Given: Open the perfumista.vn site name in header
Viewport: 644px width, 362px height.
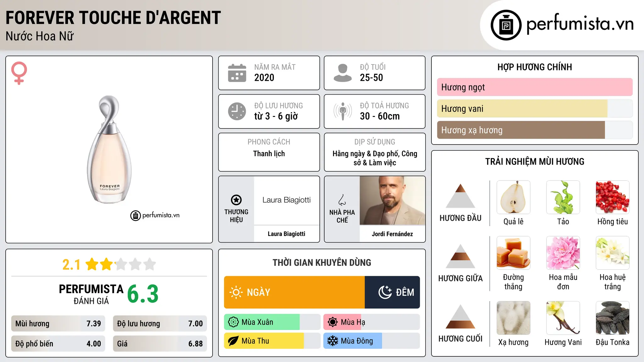Looking at the screenshot, I should tap(580, 24).
